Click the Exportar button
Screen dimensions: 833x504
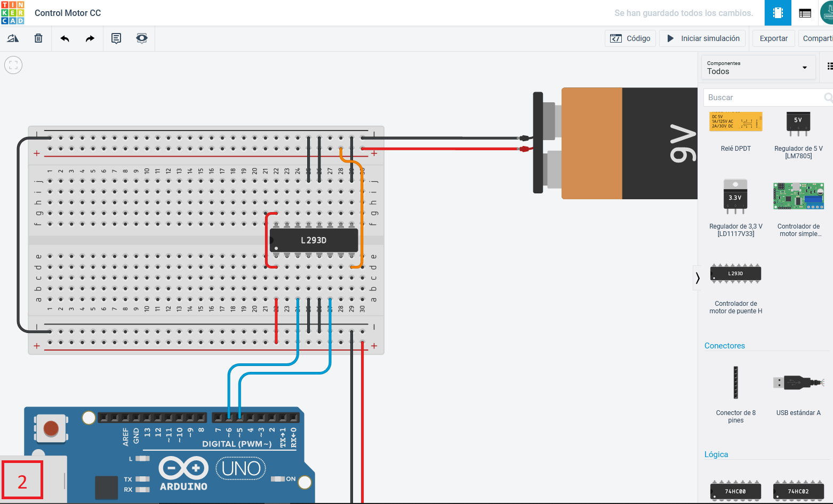(x=774, y=38)
